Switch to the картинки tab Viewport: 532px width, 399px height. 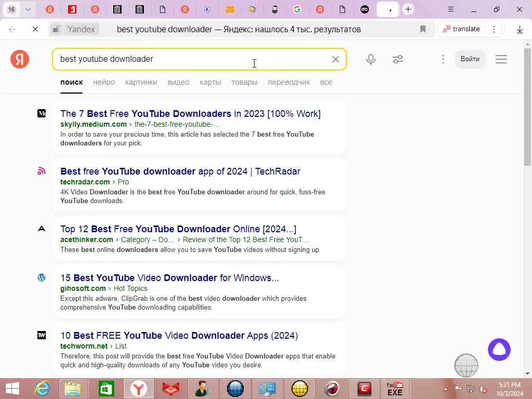tap(141, 82)
